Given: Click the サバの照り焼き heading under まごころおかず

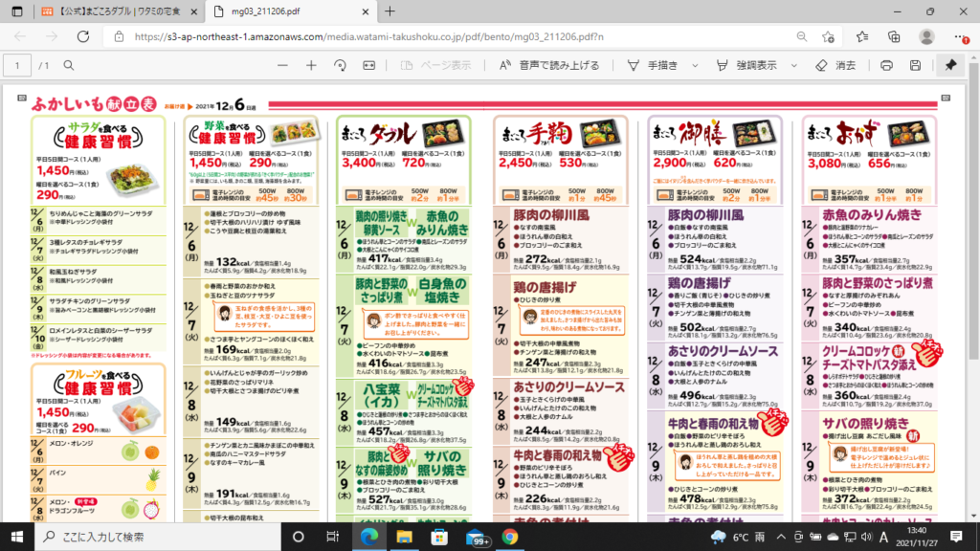Looking at the screenshot, I should point(865,423).
